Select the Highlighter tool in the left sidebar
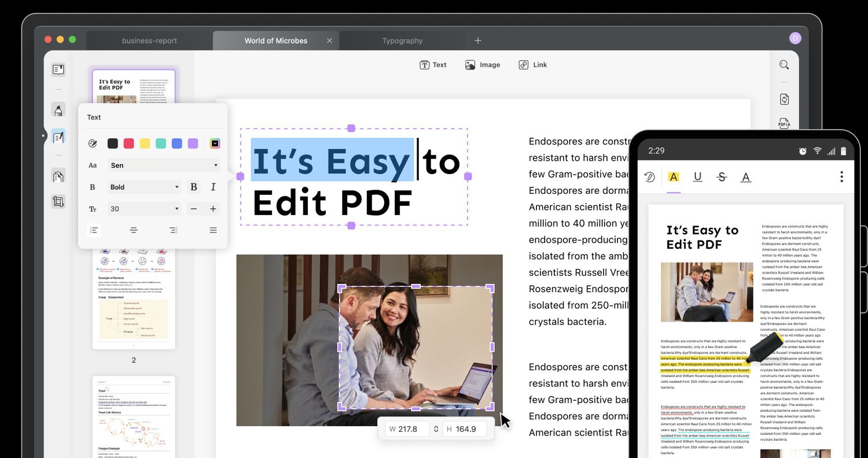The height and width of the screenshot is (458, 868). click(58, 110)
